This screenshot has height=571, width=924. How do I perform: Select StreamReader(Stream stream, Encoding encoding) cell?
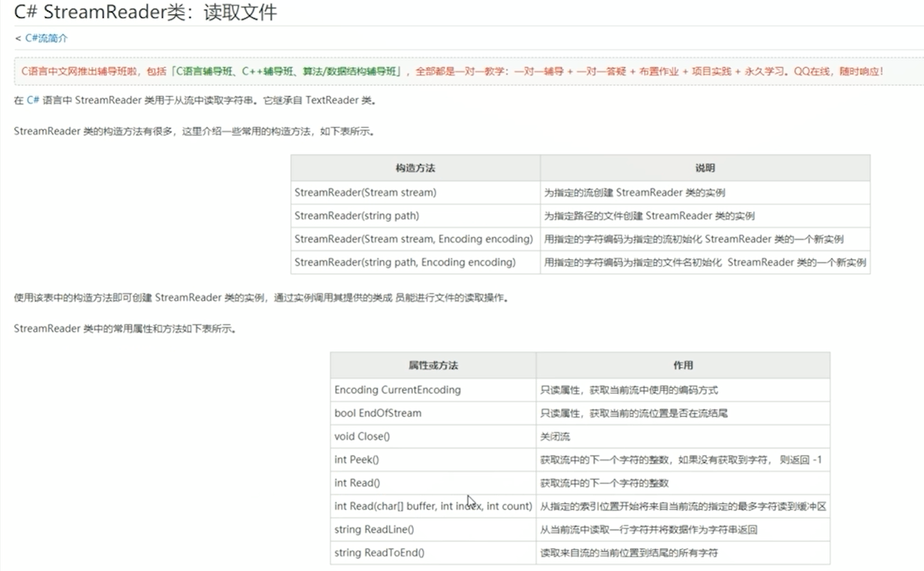(x=415, y=239)
